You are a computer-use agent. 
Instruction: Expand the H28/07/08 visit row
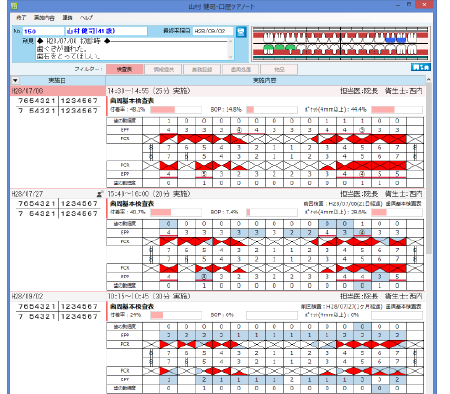(58, 91)
